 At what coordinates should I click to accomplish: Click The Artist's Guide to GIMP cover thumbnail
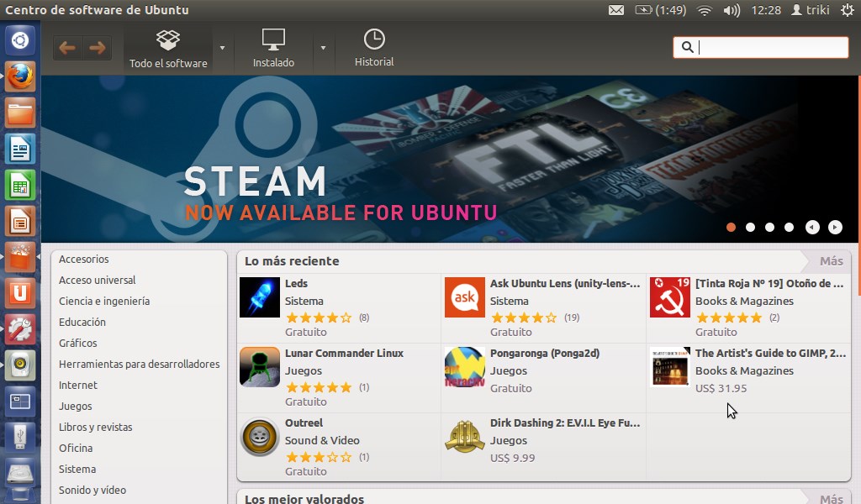pos(670,367)
